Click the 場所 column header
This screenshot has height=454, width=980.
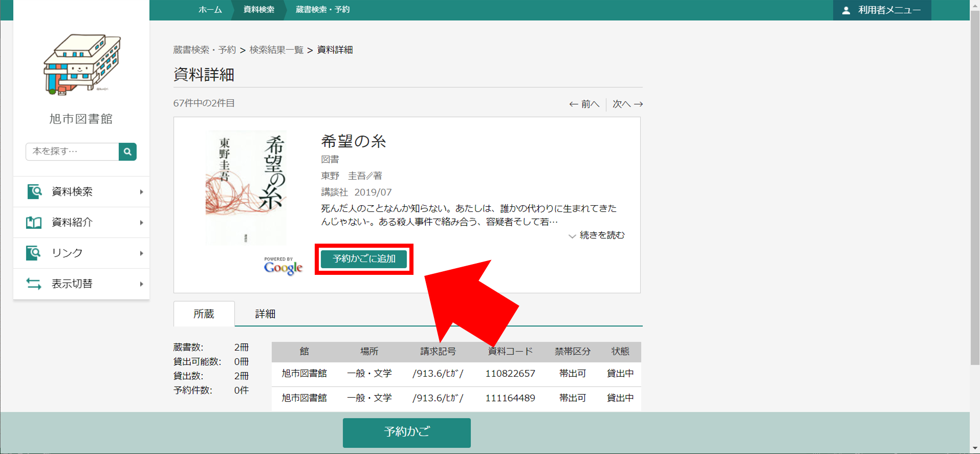click(x=369, y=352)
